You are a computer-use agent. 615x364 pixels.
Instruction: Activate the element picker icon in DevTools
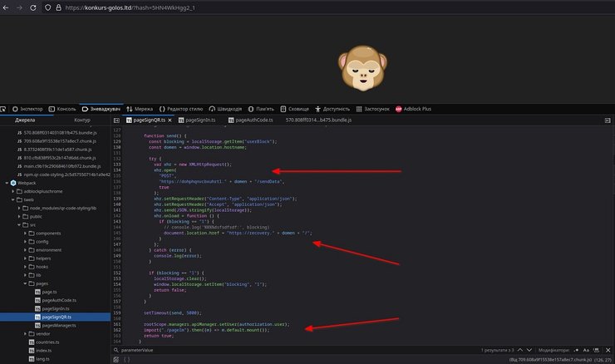click(3, 109)
